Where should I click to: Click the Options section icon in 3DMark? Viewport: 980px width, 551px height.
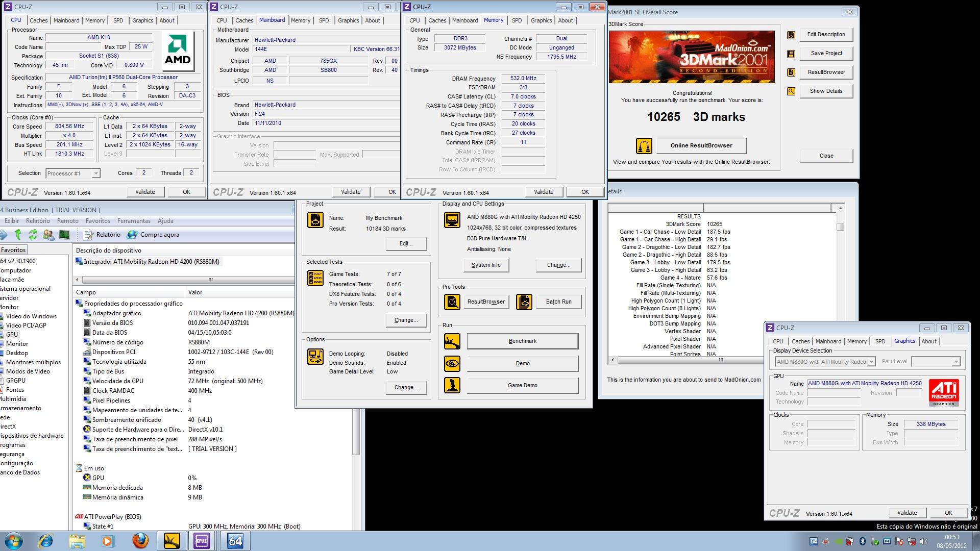click(x=315, y=357)
